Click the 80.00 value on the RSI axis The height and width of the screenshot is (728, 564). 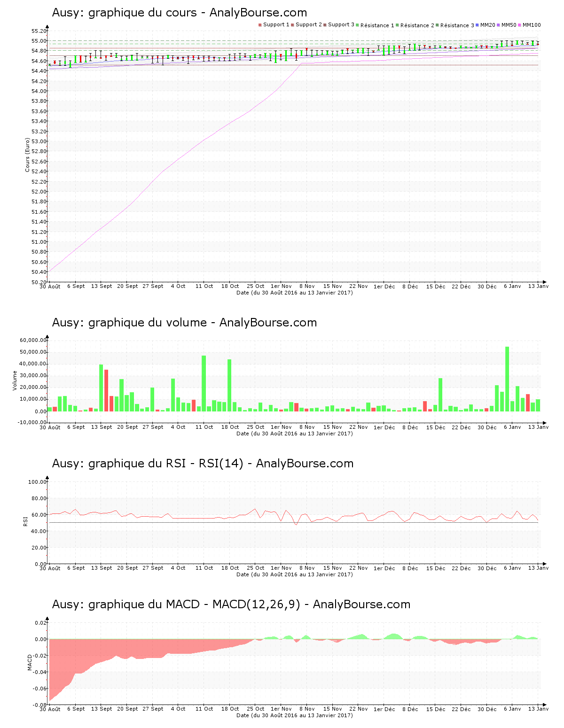[x=39, y=498]
